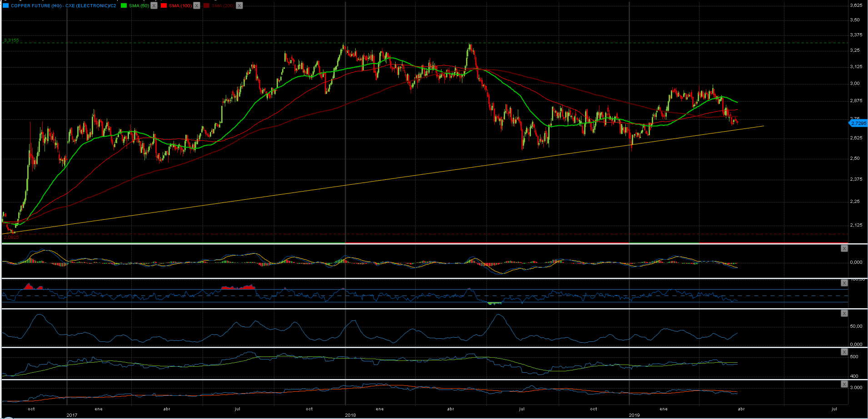Image resolution: width=868 pixels, height=419 pixels.
Task: Select the SMA (100) legend label
Action: tap(180, 6)
